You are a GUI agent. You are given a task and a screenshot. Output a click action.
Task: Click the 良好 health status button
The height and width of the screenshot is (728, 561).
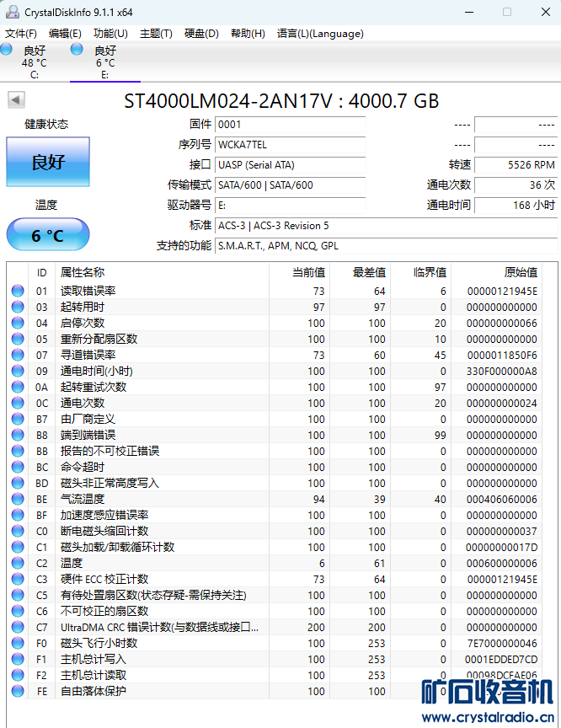(48, 162)
